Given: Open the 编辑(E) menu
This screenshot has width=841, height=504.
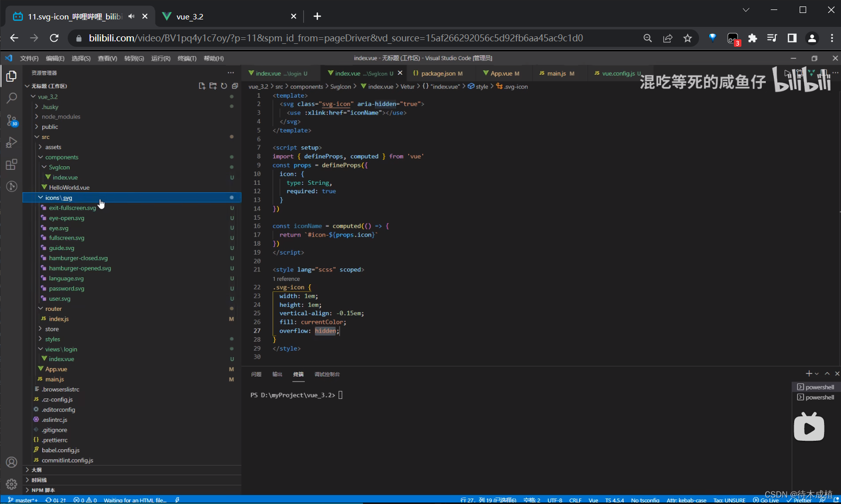Looking at the screenshot, I should (55, 58).
